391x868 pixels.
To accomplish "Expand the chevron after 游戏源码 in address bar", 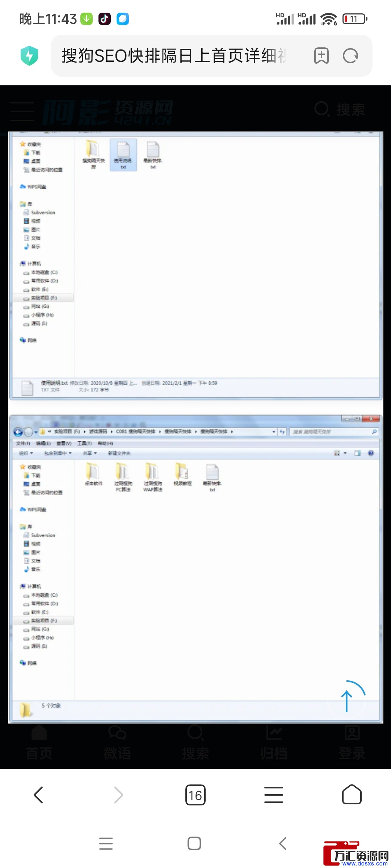I will [x=112, y=432].
